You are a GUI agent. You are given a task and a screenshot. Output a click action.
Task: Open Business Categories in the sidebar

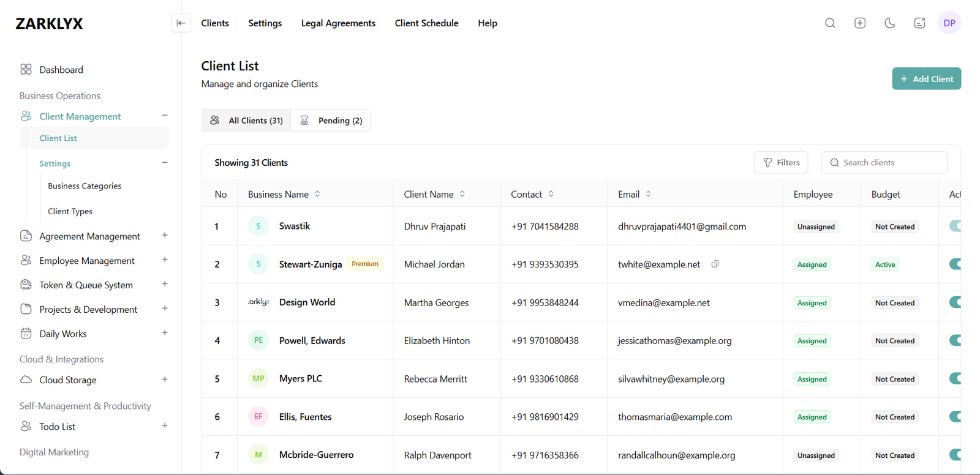tap(85, 186)
